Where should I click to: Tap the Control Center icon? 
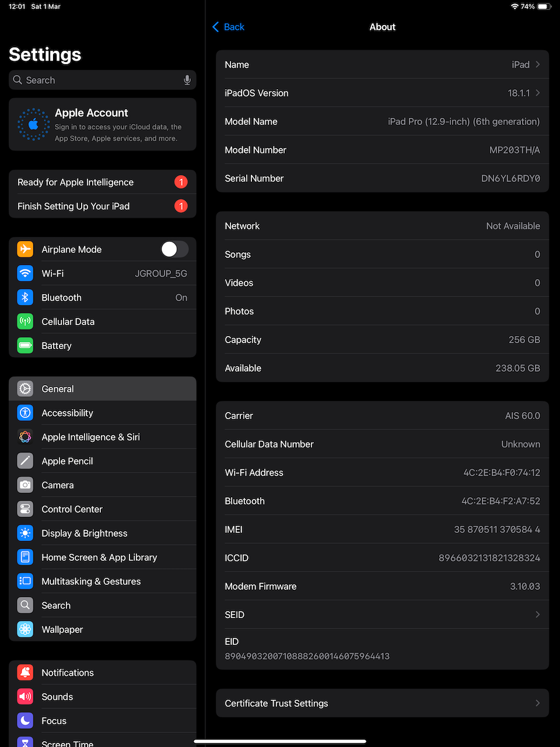pyautogui.click(x=25, y=509)
